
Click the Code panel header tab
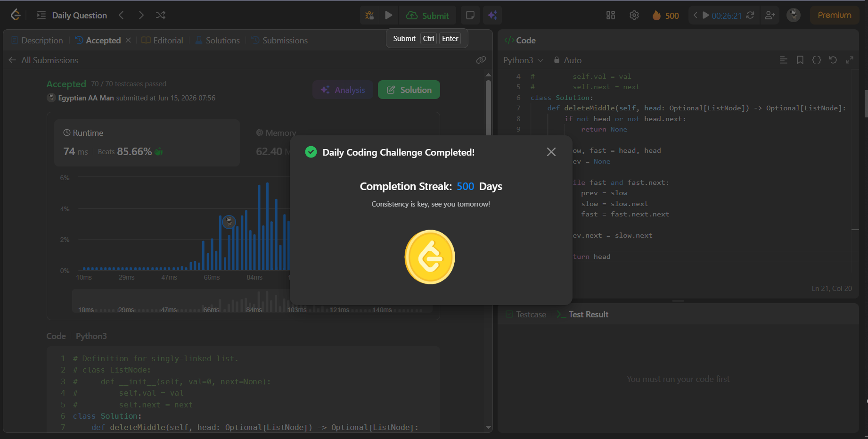(520, 41)
